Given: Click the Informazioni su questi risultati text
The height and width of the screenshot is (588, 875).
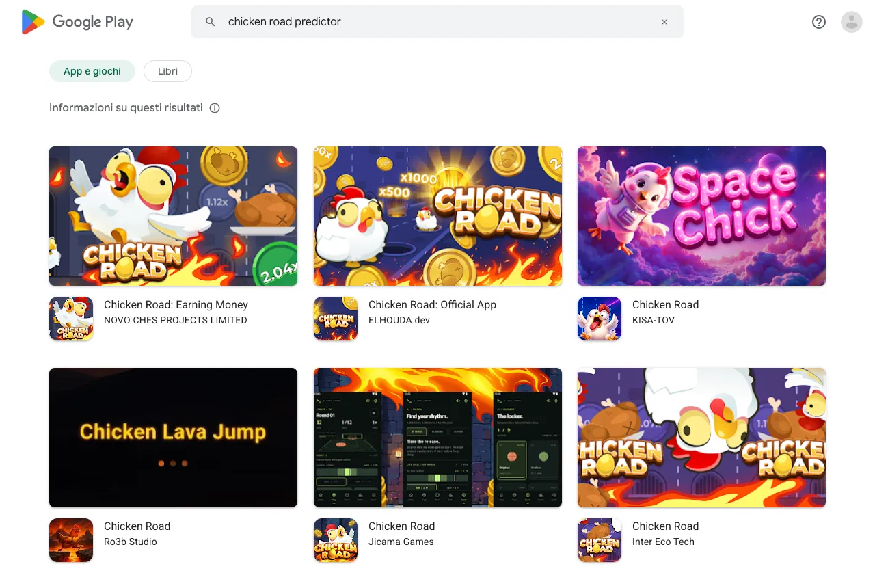Looking at the screenshot, I should [x=126, y=108].
